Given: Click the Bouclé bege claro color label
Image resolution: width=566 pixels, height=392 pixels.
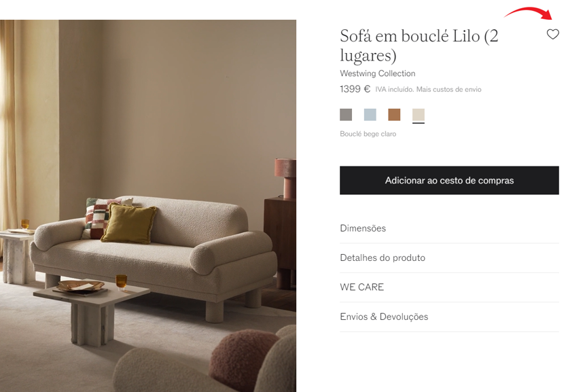Looking at the screenshot, I should coord(368,134).
